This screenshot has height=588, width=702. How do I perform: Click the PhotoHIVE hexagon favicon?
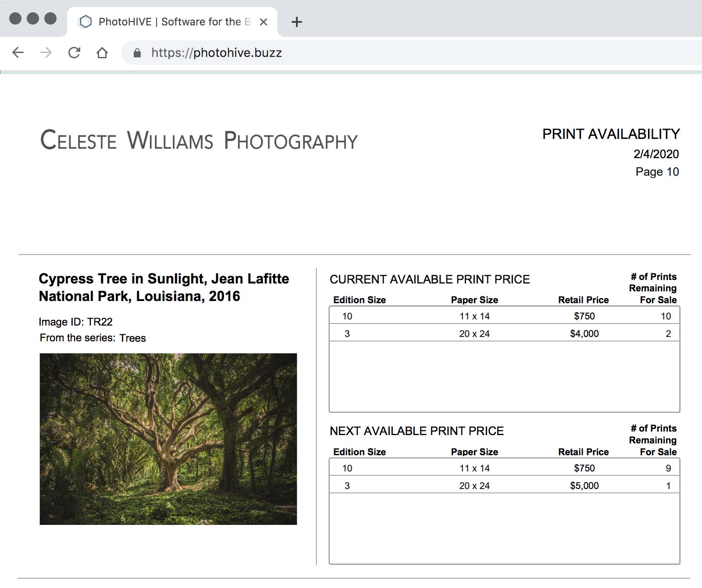pyautogui.click(x=86, y=22)
